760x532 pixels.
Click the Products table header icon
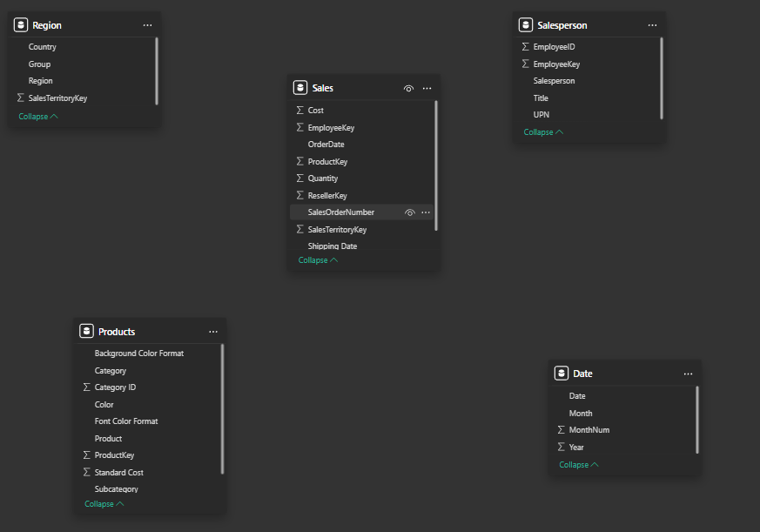point(86,331)
